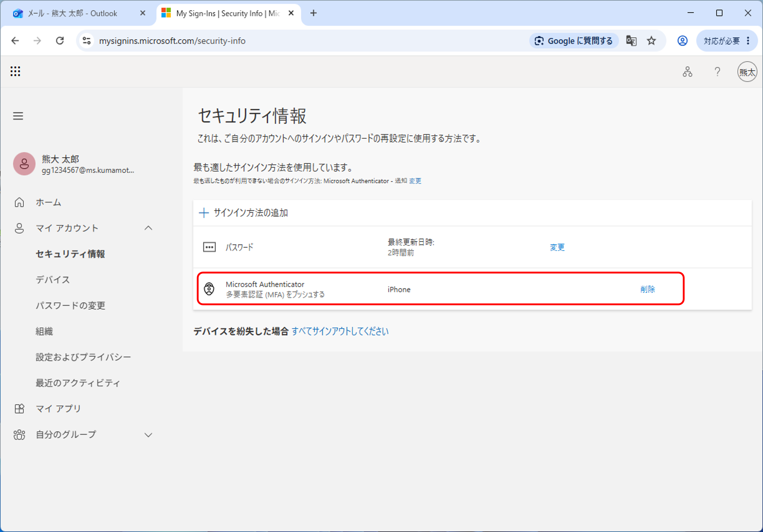Open the app launcher waffle icon
The height and width of the screenshot is (532, 763).
[x=15, y=71]
